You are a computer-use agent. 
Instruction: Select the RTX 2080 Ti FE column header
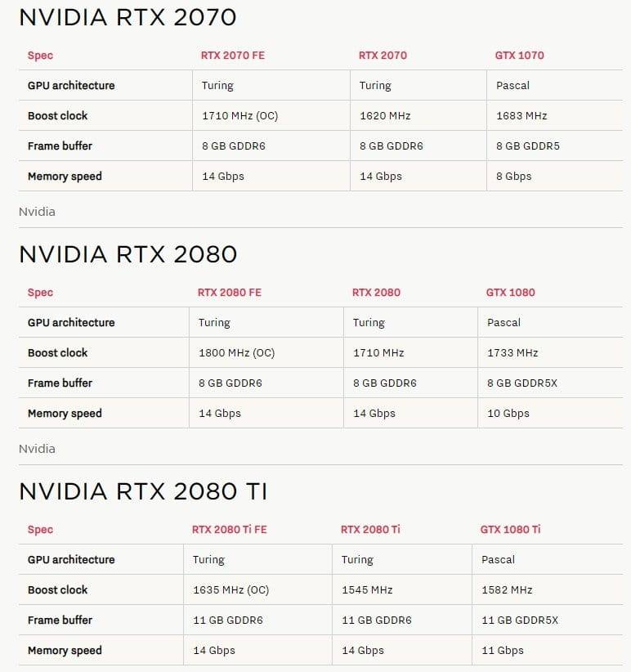229,530
